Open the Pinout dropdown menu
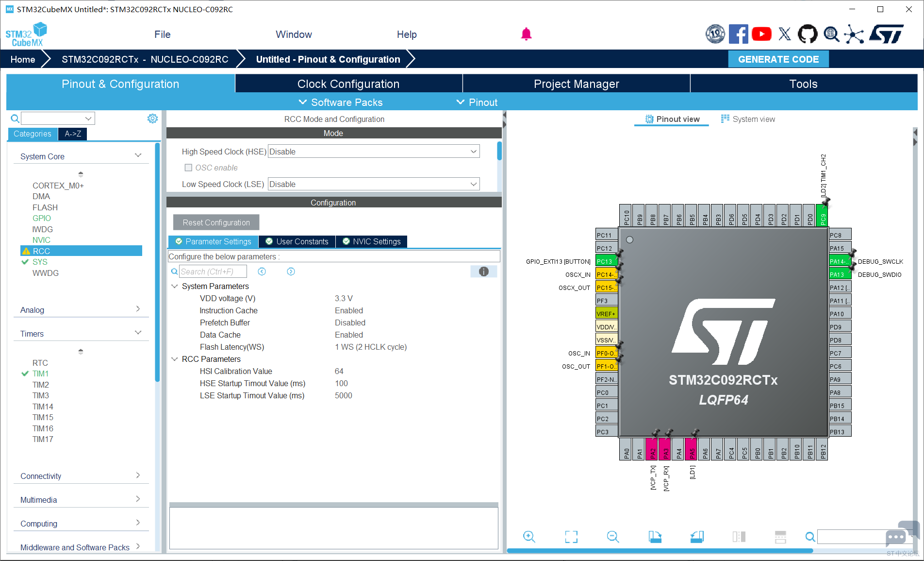This screenshot has width=924, height=561. click(477, 102)
